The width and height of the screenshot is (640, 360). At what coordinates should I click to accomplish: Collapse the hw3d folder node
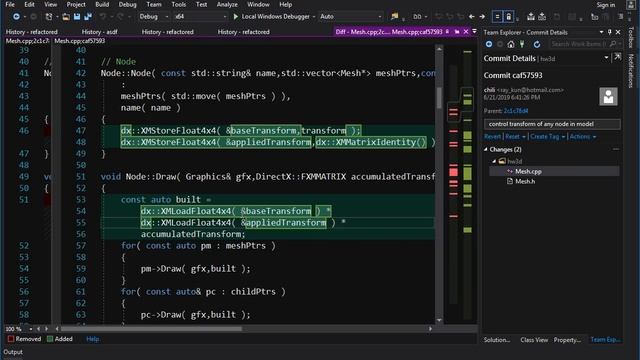[x=494, y=161]
